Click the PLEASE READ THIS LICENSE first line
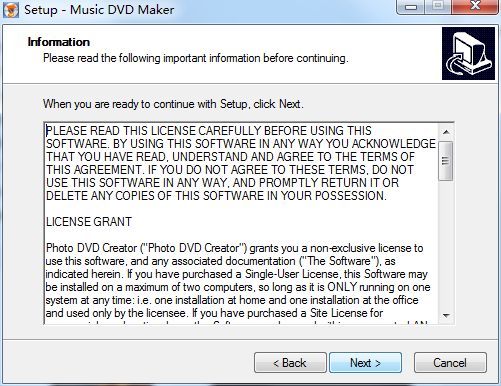 coord(209,131)
